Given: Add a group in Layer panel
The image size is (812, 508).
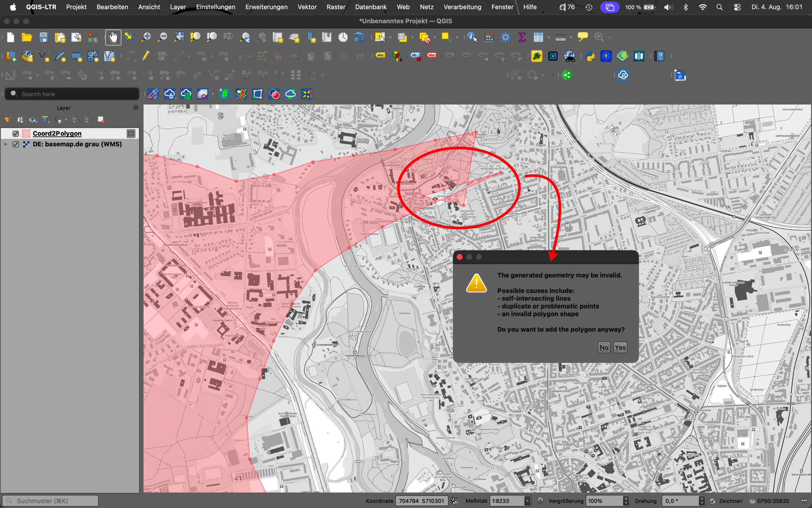Looking at the screenshot, I should pyautogui.click(x=20, y=120).
